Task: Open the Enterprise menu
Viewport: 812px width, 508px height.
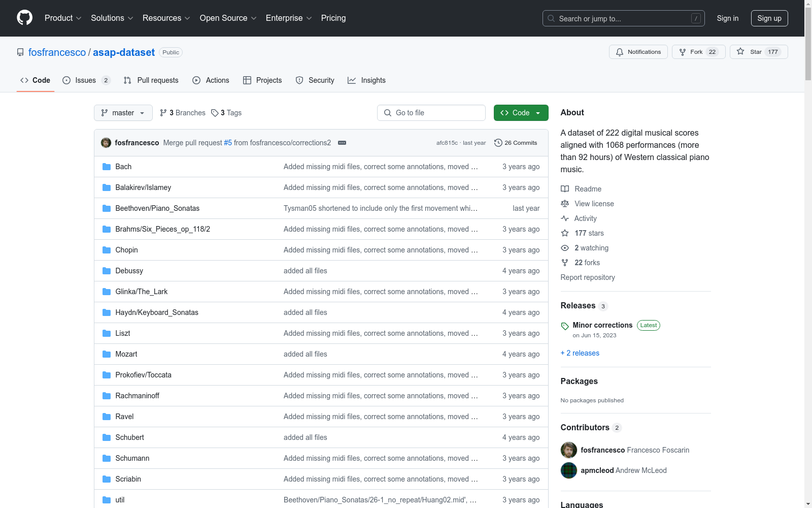Action: click(289, 18)
